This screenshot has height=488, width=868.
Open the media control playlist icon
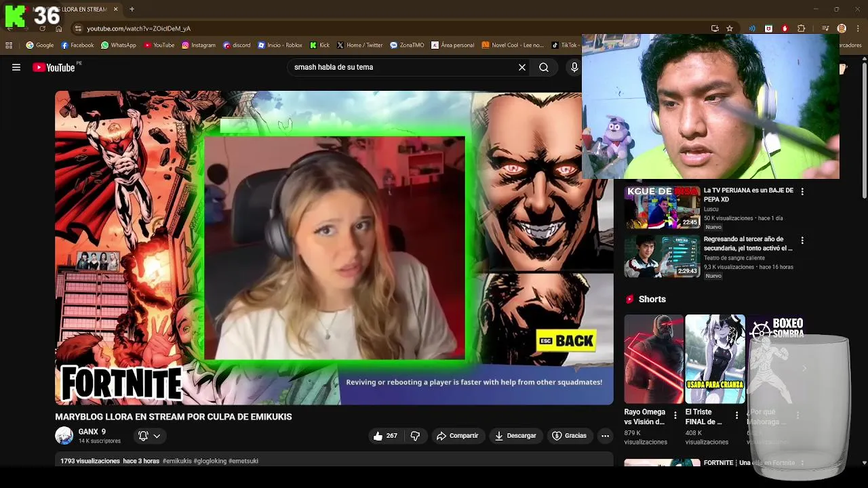point(825,28)
